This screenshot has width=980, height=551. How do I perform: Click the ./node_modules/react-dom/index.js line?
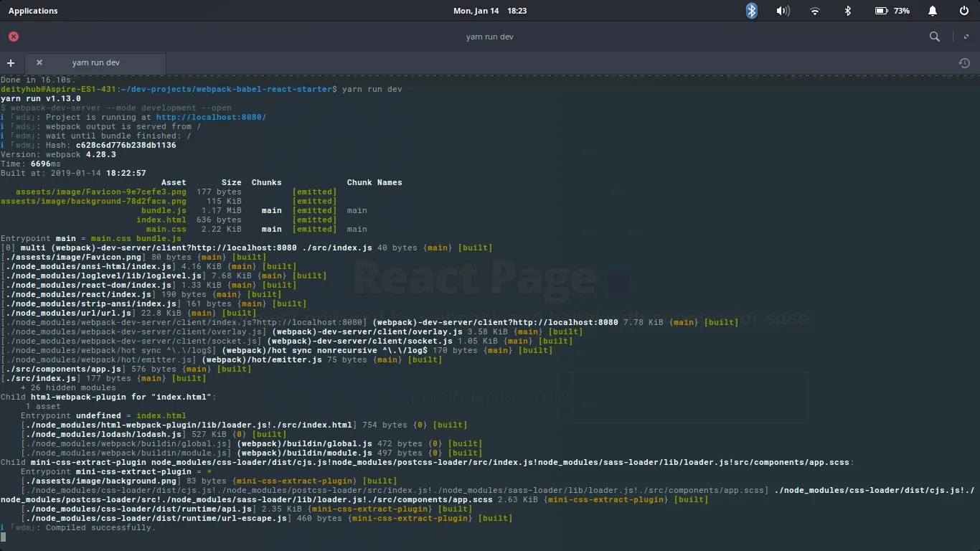point(148,285)
